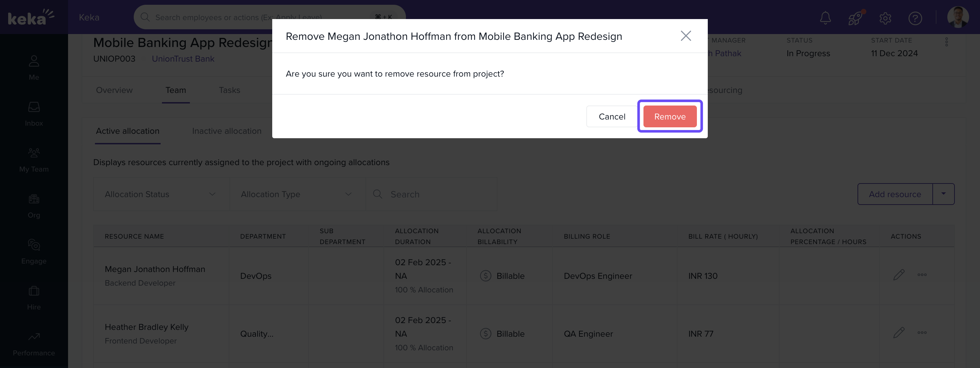Go to My Team in sidebar
The image size is (980, 368).
(x=34, y=159)
